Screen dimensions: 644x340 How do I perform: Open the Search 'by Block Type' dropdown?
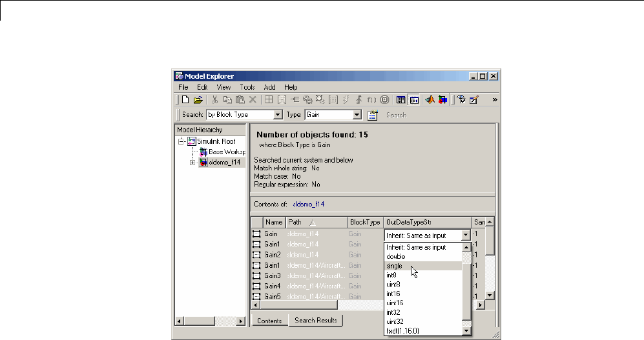pos(278,115)
